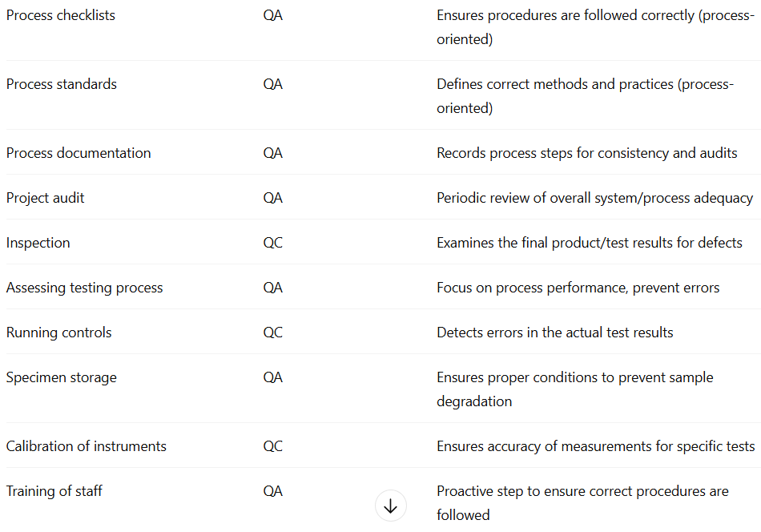Click the QC label beside Calibration of instruments
This screenshot has height=532, width=761.
(x=273, y=446)
